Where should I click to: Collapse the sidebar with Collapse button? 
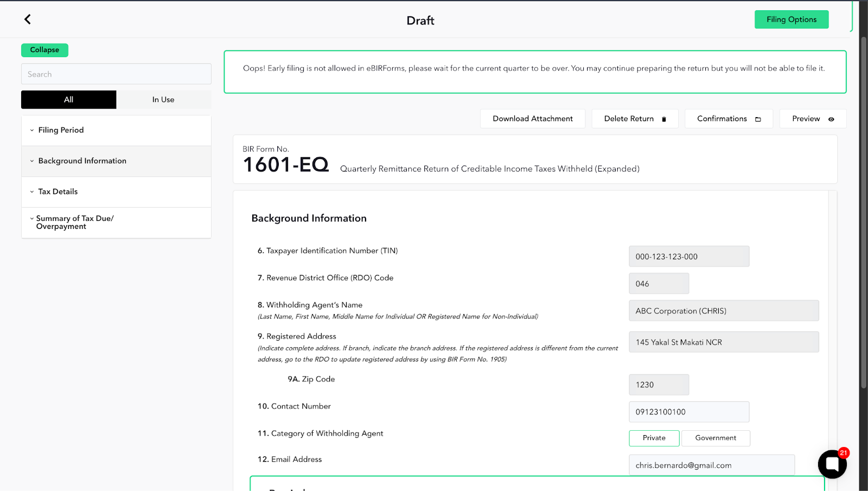(x=44, y=50)
